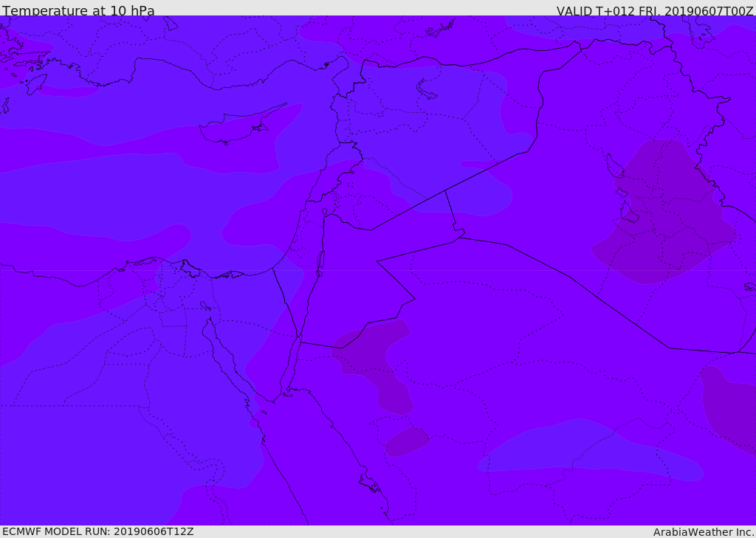Click the 'Temperature at 10 hPa' title text
Viewport: 756px width, 538px height.
(78, 10)
